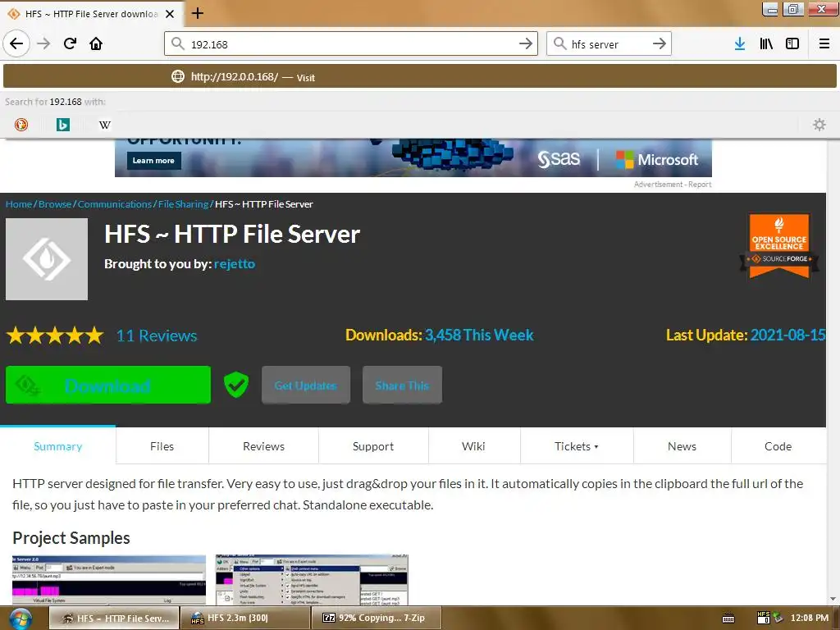Click the HFS system tray icon
This screenshot has width=840, height=630.
coord(764,618)
